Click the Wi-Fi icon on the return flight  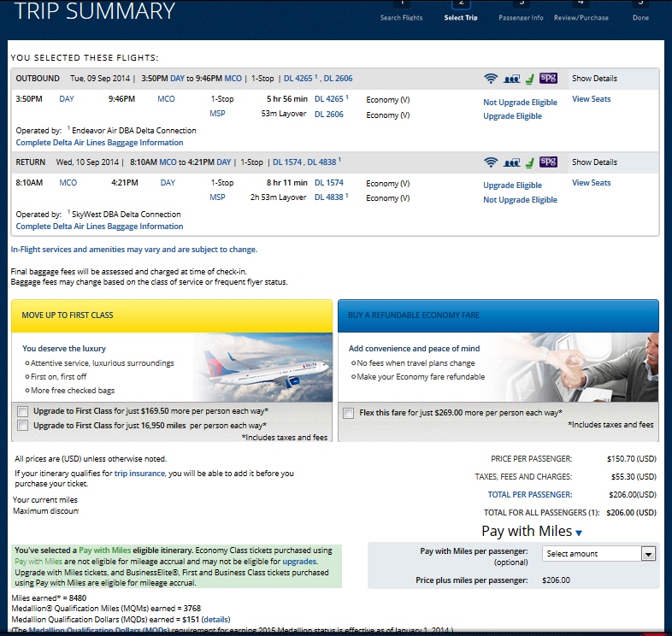pos(491,162)
